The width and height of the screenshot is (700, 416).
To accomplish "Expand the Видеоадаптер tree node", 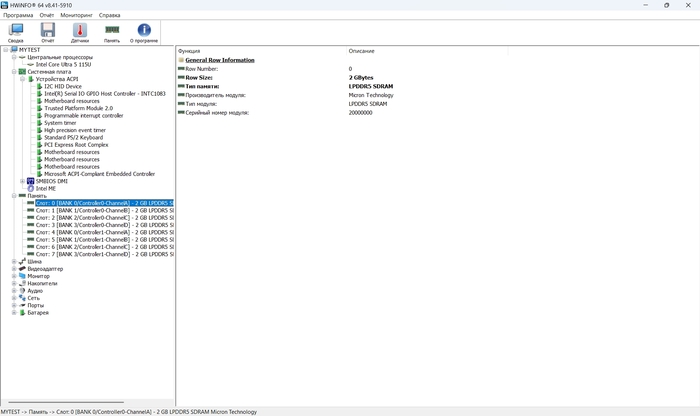I will (x=14, y=269).
